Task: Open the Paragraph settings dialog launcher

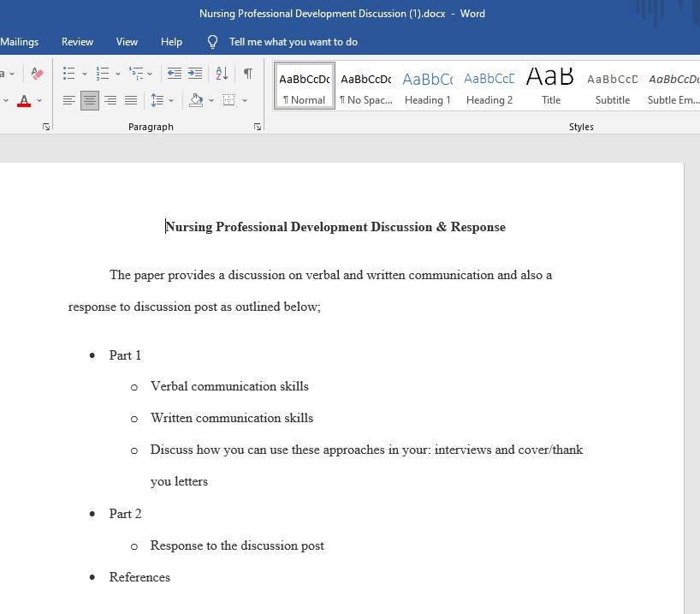Action: (257, 127)
